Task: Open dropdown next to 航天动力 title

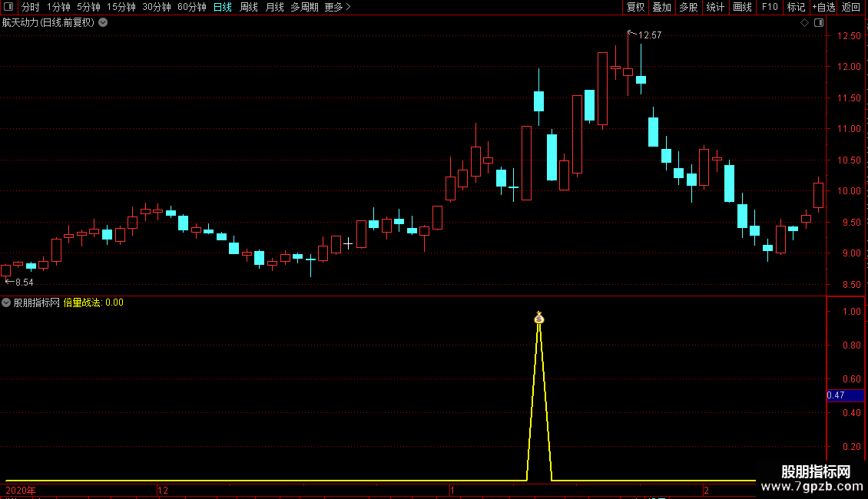Action: pyautogui.click(x=103, y=23)
